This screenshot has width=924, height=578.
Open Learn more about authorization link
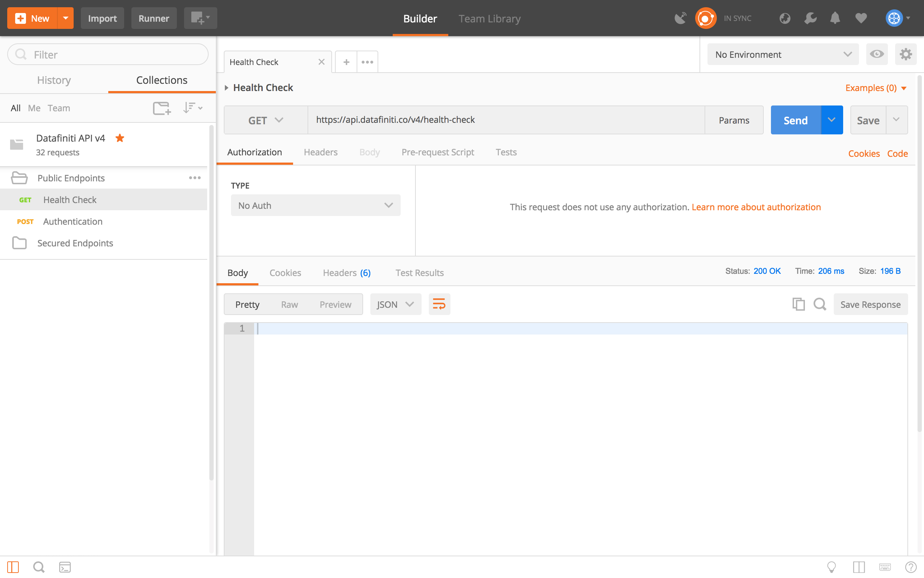click(x=756, y=207)
